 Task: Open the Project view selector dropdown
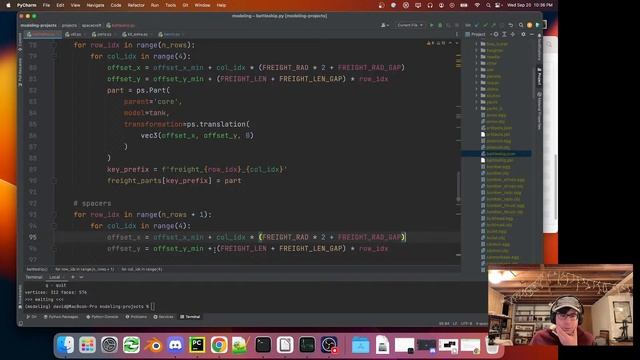coord(478,35)
